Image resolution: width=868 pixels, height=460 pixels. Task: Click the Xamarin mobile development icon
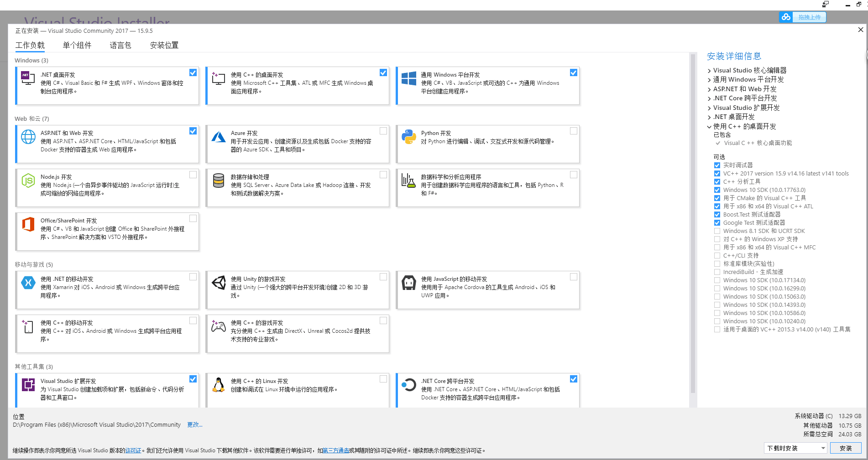pos(28,283)
